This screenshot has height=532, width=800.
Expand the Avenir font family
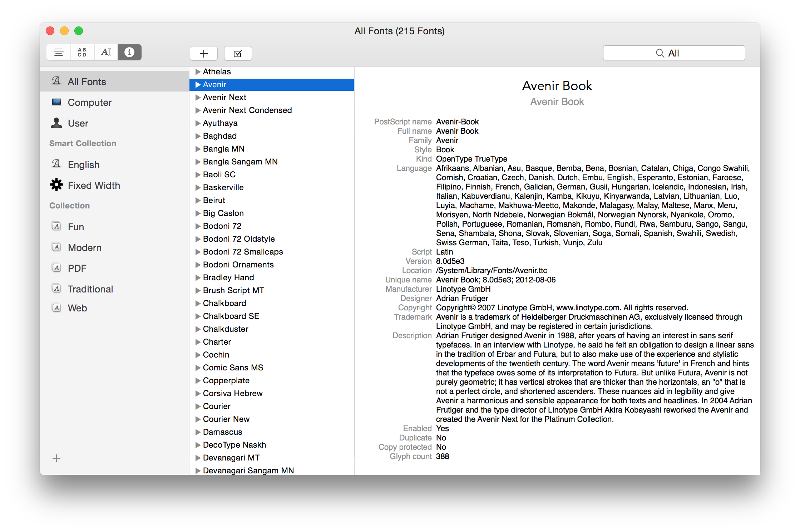coord(198,84)
